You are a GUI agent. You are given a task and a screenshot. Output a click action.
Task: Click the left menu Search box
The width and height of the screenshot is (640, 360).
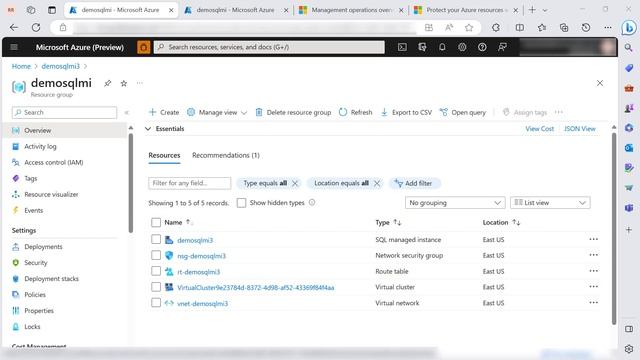point(64,112)
